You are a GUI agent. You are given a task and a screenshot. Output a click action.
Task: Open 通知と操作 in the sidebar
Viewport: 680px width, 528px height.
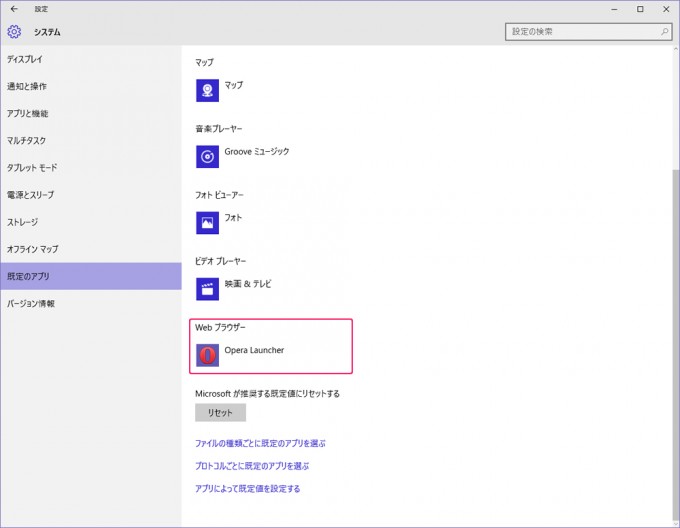[91, 86]
